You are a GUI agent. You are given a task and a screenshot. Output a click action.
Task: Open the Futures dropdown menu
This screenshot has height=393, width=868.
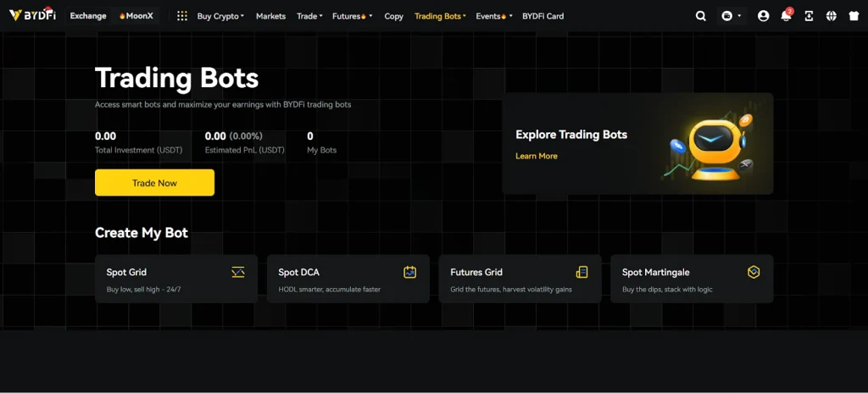pos(349,16)
